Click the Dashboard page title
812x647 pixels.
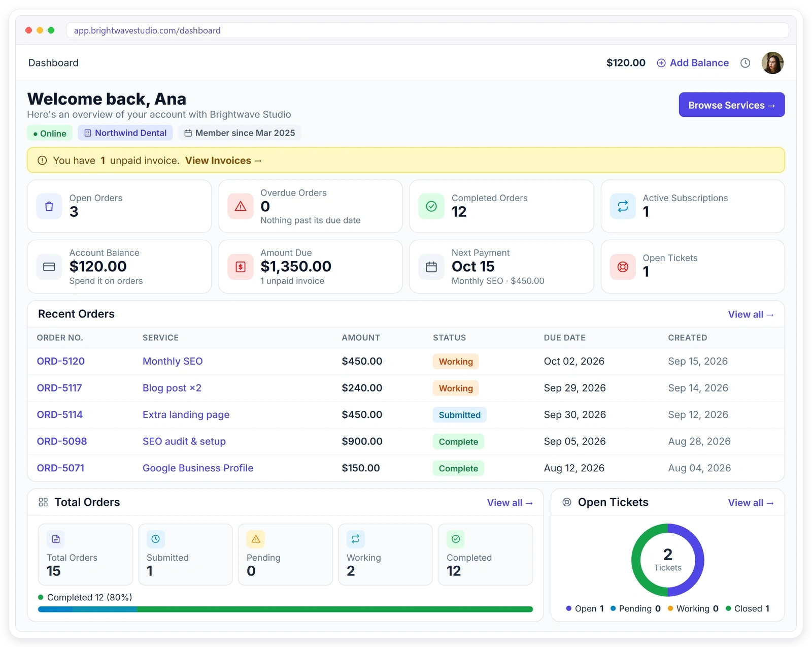pyautogui.click(x=53, y=63)
